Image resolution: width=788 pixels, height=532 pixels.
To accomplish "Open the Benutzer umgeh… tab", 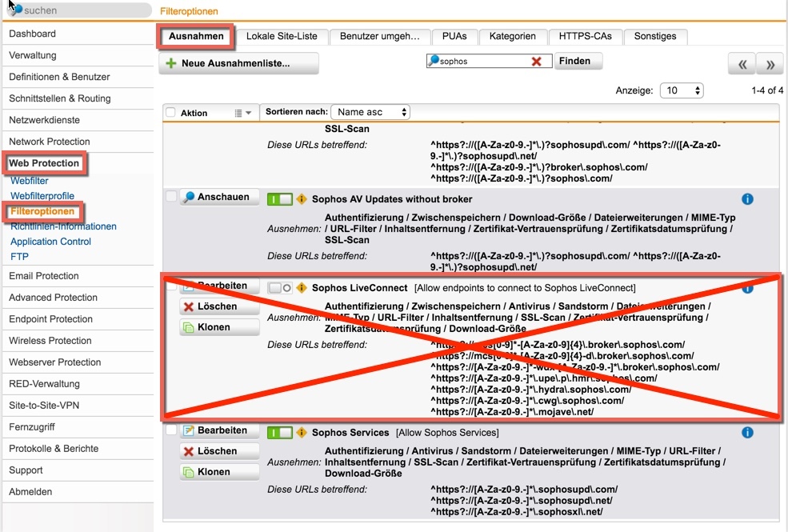I will click(x=379, y=36).
